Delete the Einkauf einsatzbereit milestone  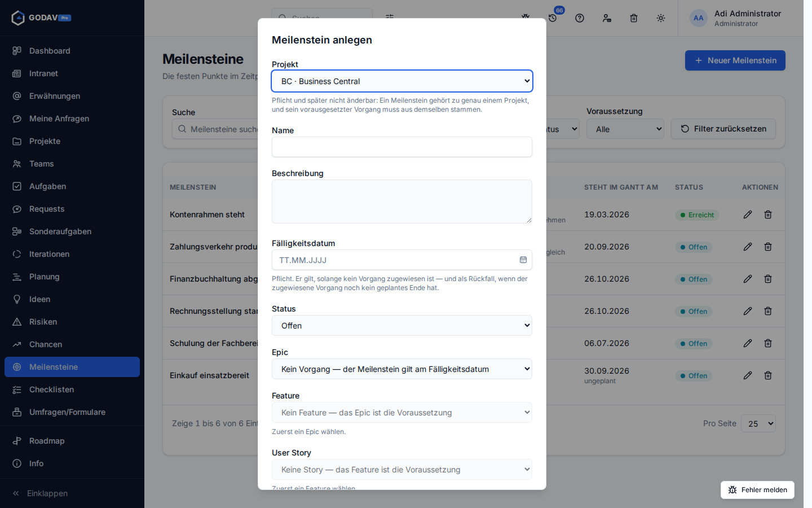[x=768, y=375]
